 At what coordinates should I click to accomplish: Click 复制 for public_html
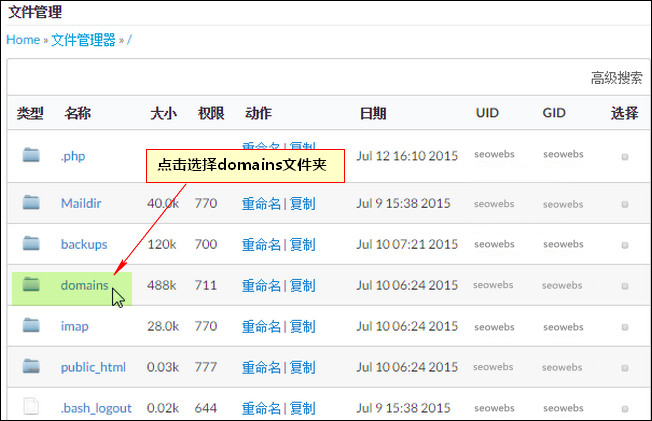(302, 367)
